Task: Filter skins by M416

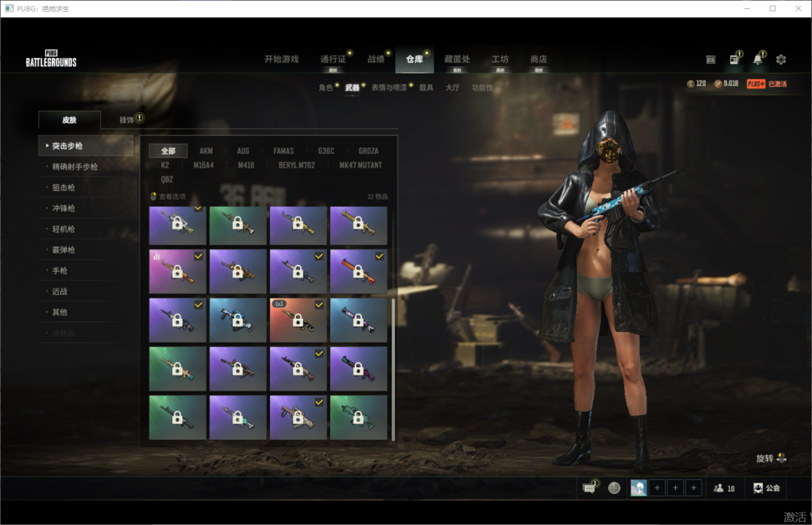Action: click(x=246, y=165)
